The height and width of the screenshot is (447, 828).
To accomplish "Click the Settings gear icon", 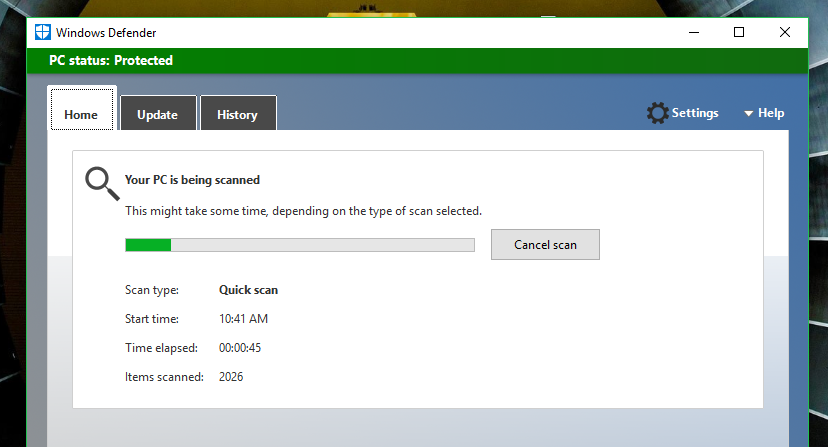I will (x=657, y=113).
